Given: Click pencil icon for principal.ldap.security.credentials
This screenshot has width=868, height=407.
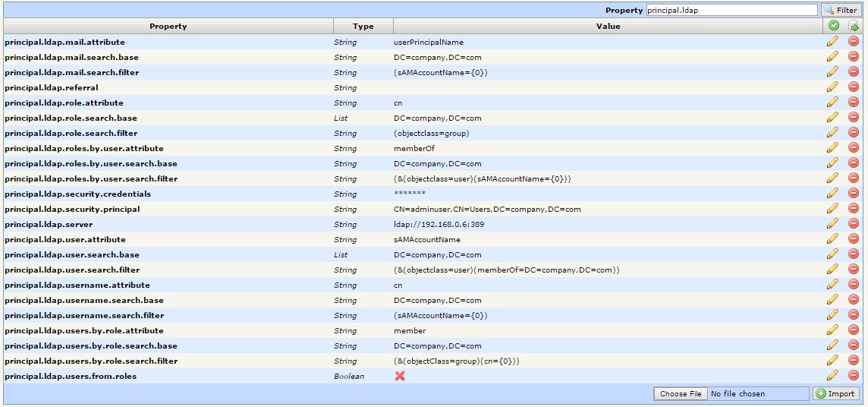Looking at the screenshot, I should [x=832, y=194].
